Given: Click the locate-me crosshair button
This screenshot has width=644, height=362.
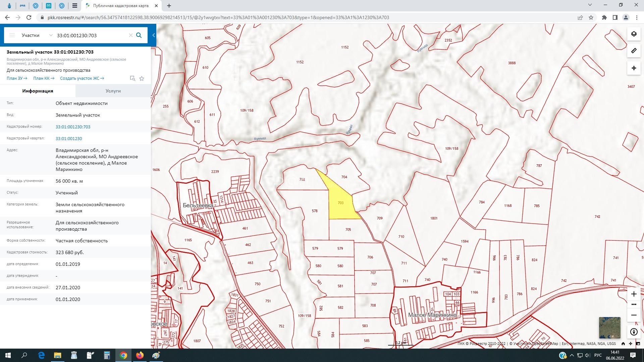Looking at the screenshot, I should click(634, 68).
